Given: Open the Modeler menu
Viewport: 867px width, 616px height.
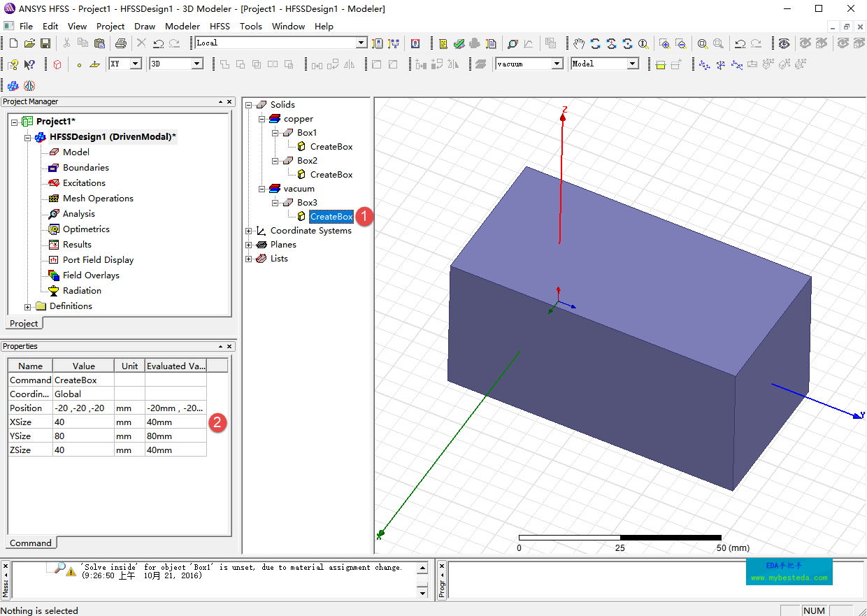Looking at the screenshot, I should pyautogui.click(x=182, y=26).
